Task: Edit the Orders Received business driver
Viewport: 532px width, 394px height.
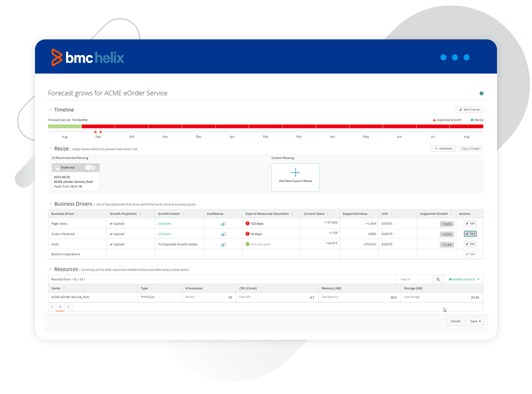Action: tap(470, 234)
